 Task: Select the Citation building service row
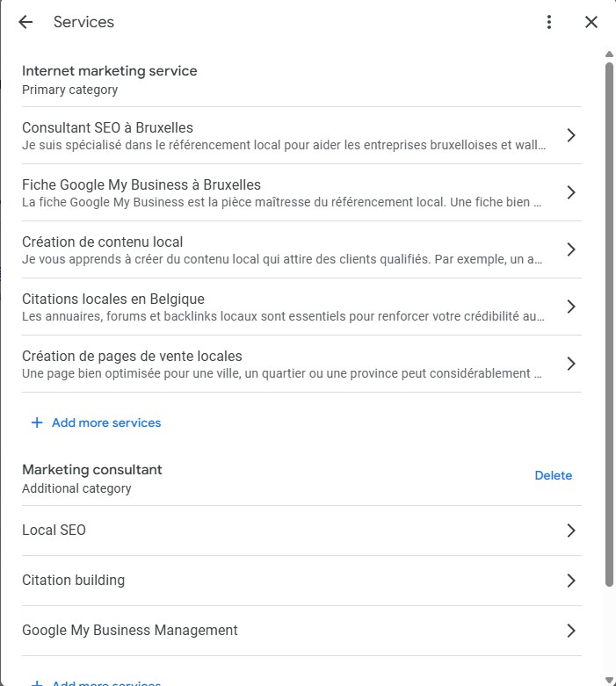pos(301,581)
